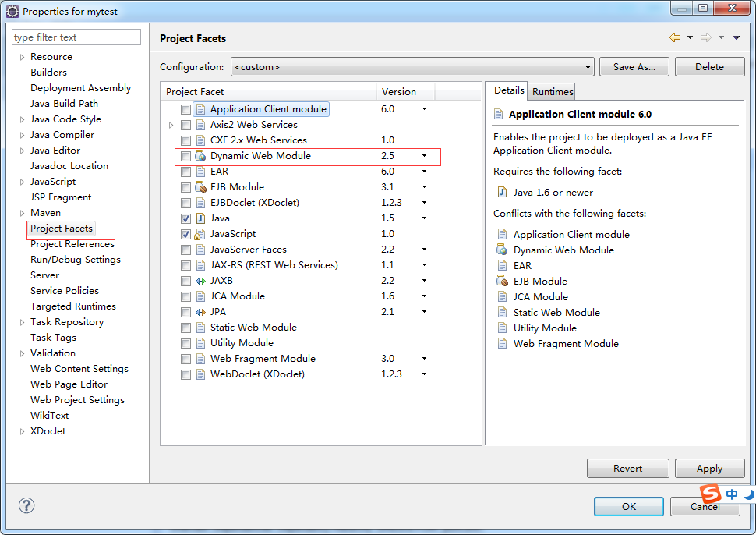Click the Dynamic Web Module facet icon
Image resolution: width=756 pixels, height=535 pixels.
(200, 156)
